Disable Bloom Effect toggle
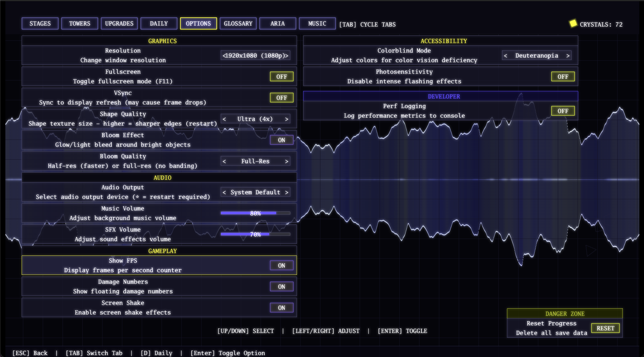Screen dimensions: 644x357 click(282, 140)
